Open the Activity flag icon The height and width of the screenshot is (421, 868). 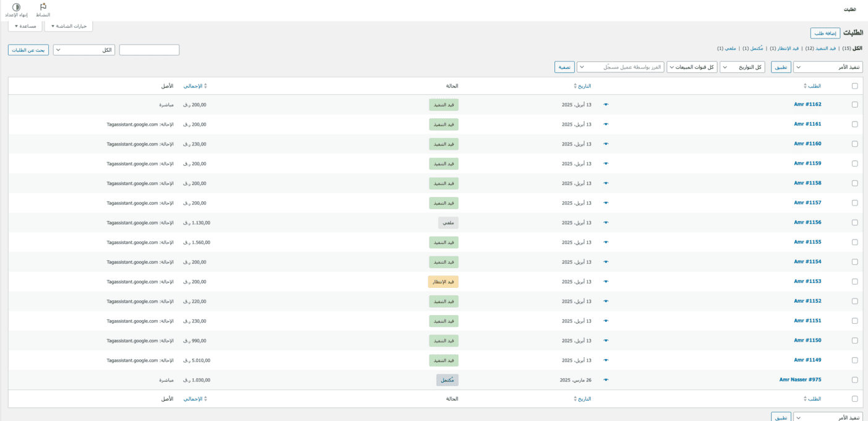tap(43, 7)
